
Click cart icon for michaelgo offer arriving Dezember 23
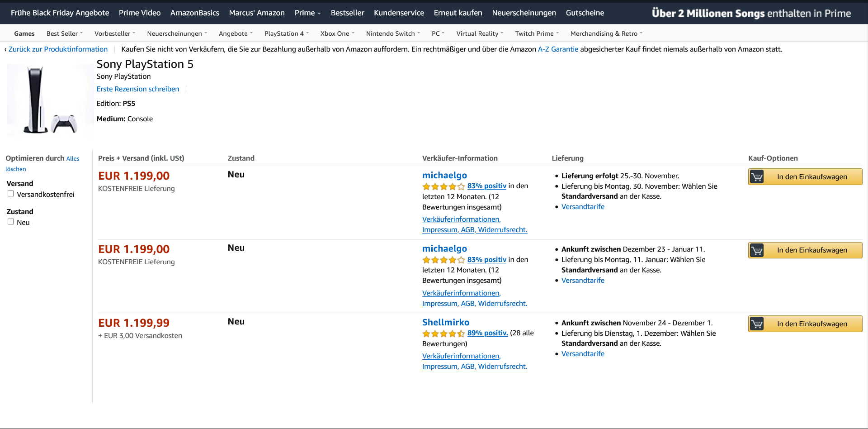(757, 250)
